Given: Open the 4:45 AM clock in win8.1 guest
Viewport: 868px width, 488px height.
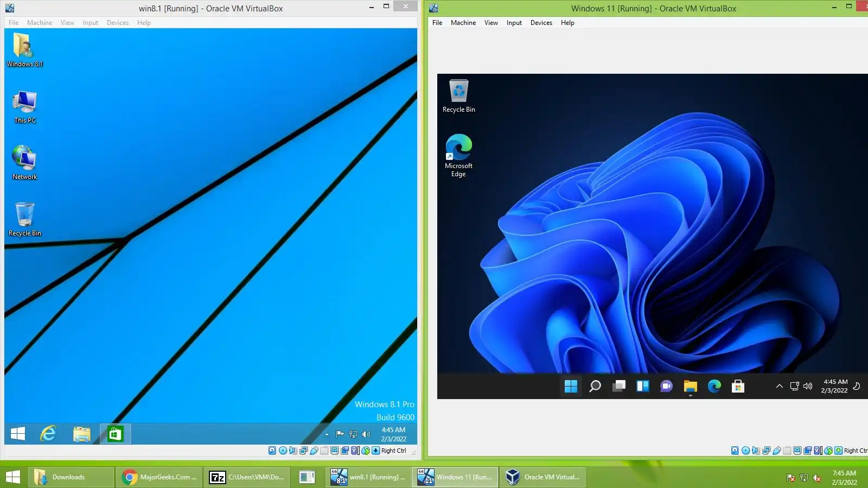Looking at the screenshot, I should [x=393, y=434].
